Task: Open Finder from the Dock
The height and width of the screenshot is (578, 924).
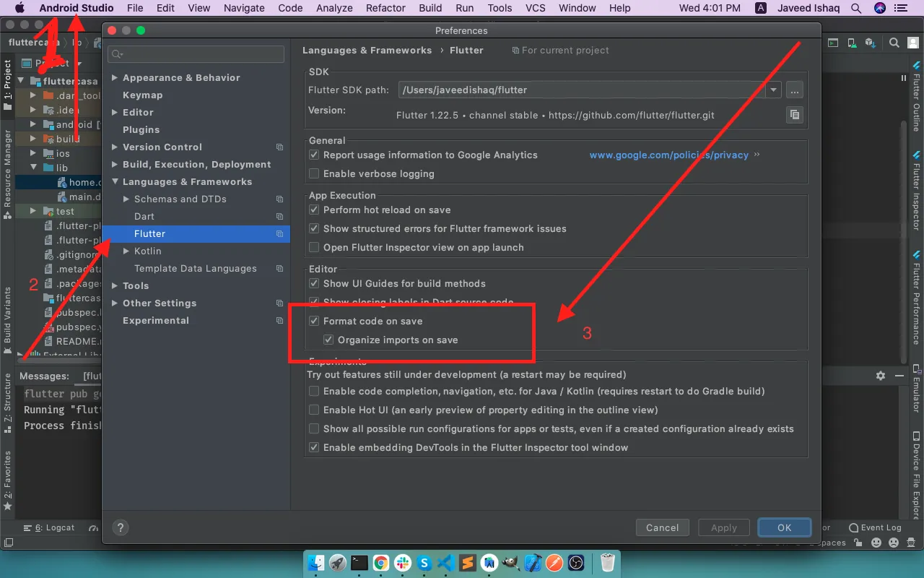Action: pyautogui.click(x=316, y=563)
